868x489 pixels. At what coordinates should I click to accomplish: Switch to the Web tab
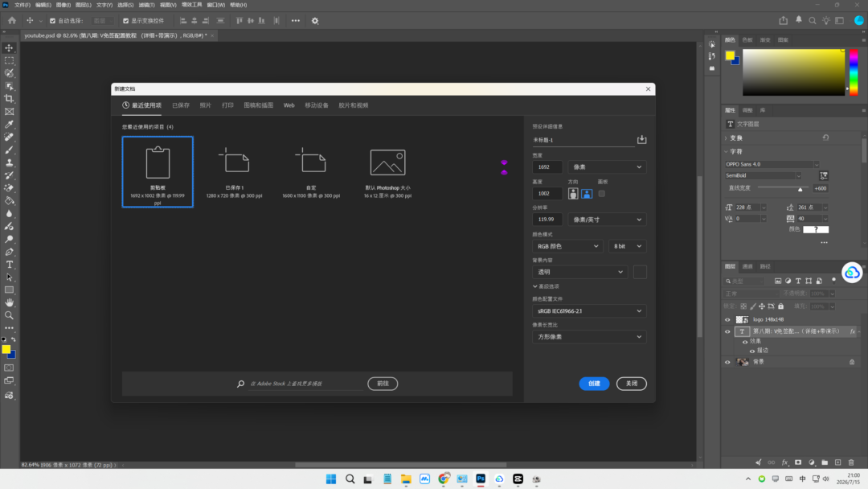pos(289,105)
